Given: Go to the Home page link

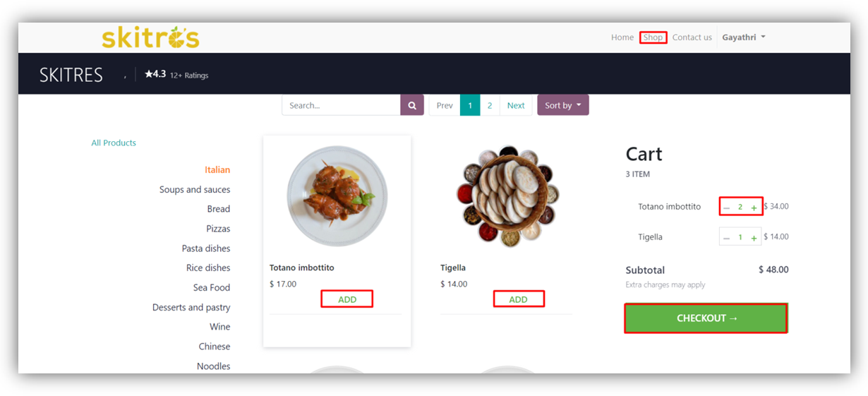Looking at the screenshot, I should 622,37.
